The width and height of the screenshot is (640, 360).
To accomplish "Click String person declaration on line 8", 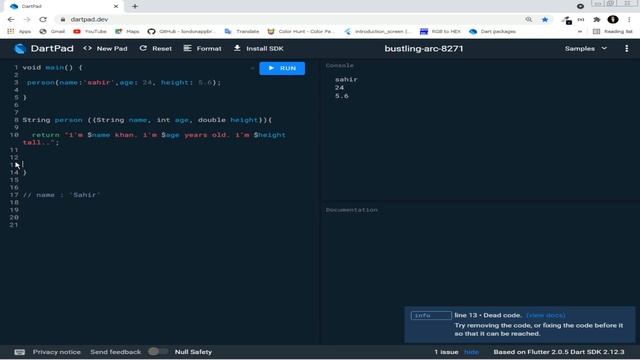I will click(x=147, y=120).
